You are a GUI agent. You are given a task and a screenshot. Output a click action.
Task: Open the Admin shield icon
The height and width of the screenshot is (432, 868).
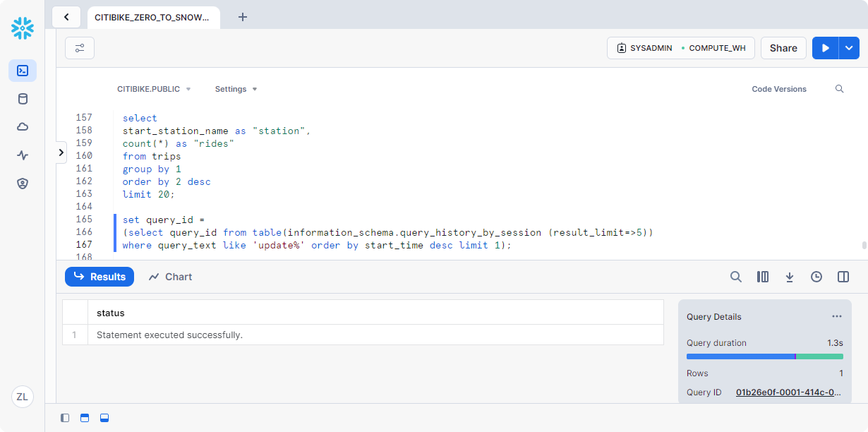click(23, 184)
